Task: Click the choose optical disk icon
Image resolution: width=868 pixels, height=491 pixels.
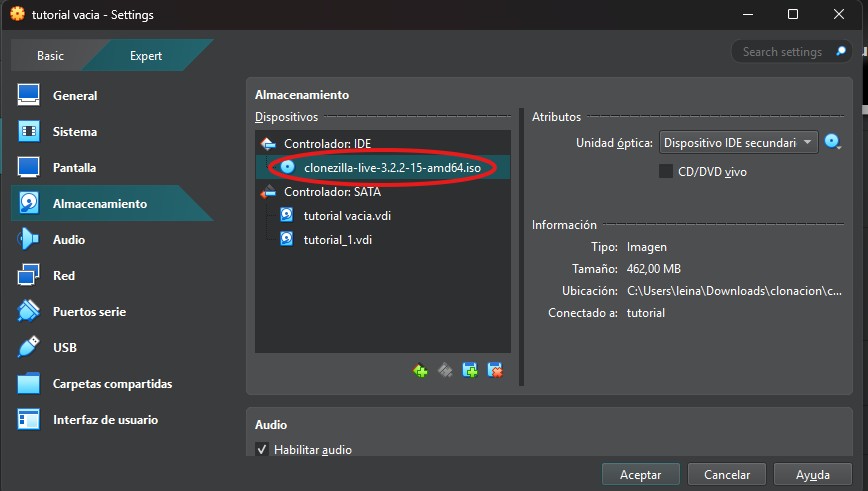Action: pyautogui.click(x=833, y=142)
